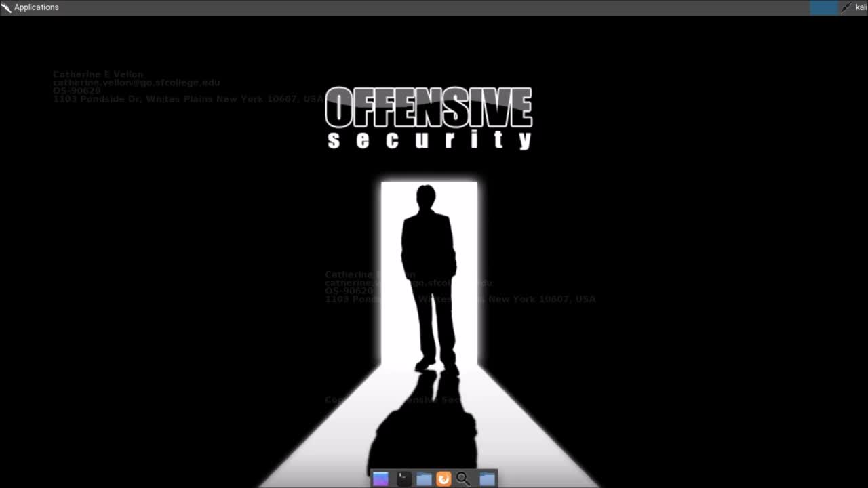Viewport: 868px width, 488px height.
Task: Open the kali user menu
Action: [861, 7]
